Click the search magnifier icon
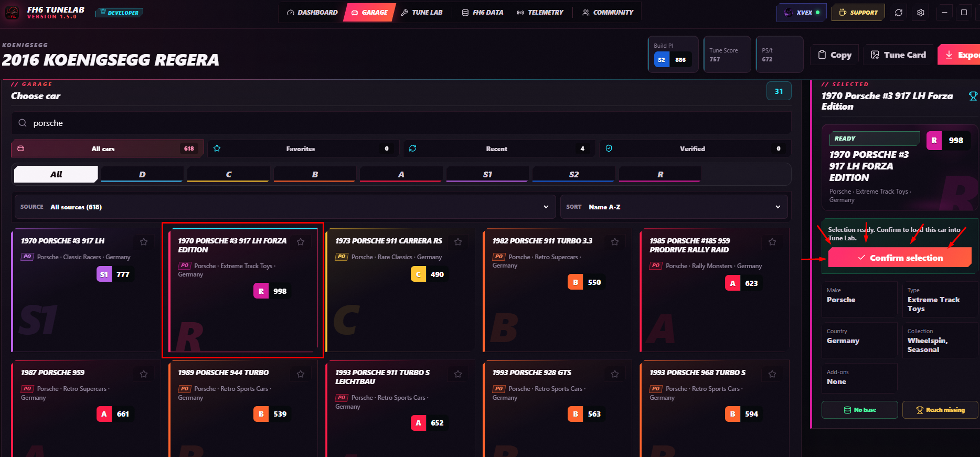This screenshot has width=980, height=457. coord(23,123)
